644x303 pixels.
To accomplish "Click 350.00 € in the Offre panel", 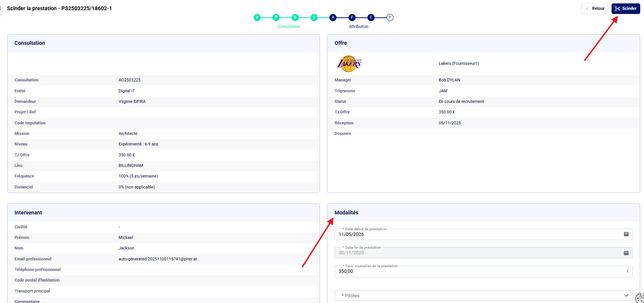I will click(x=447, y=112).
